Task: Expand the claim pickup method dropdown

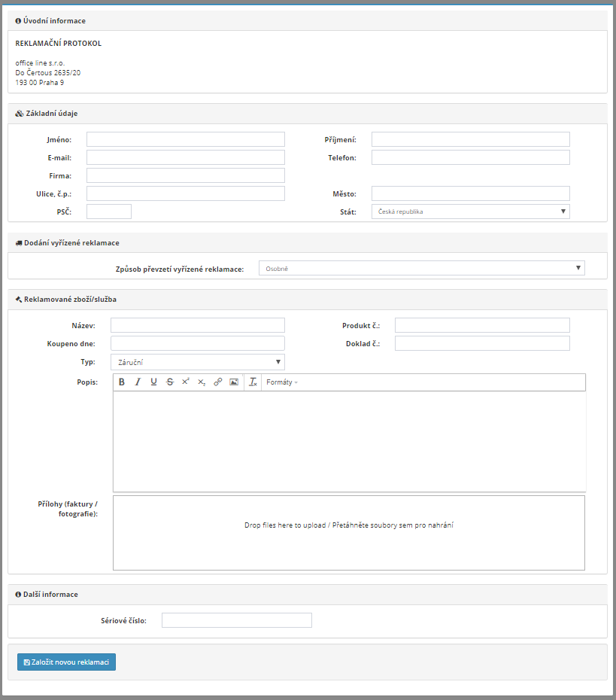Action: point(421,268)
